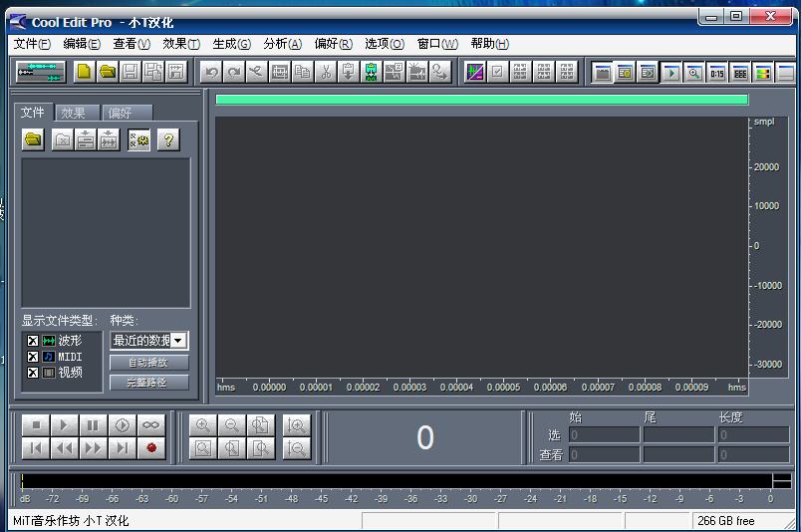Uncheck the 视频 file type checkbox

(33, 373)
